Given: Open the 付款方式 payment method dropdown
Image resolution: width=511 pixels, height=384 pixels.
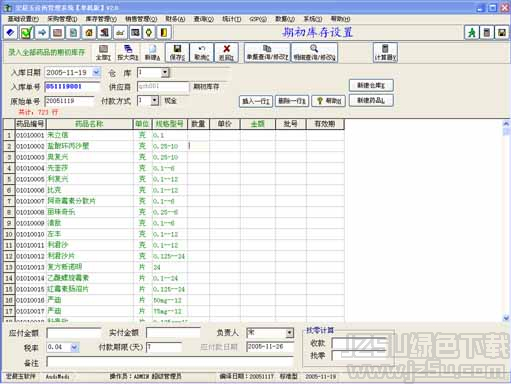Looking at the screenshot, I should coord(155,100).
